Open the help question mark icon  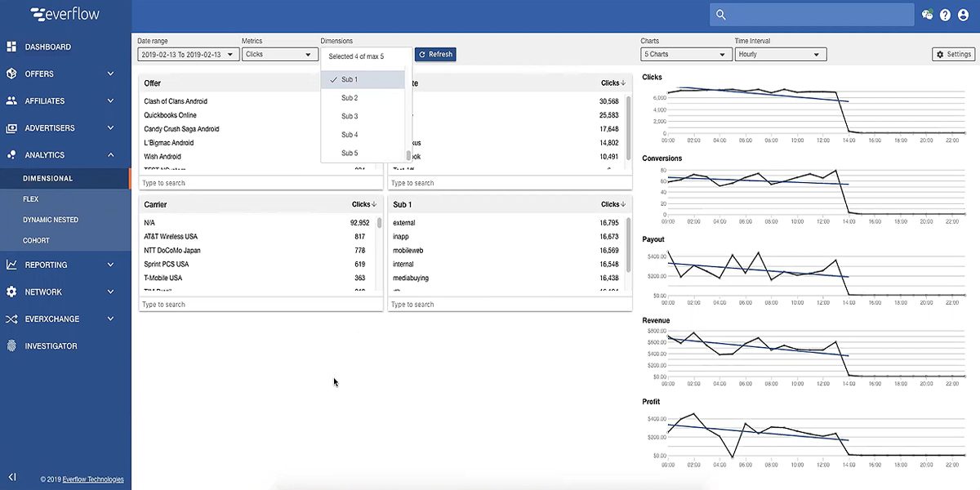coord(945,14)
